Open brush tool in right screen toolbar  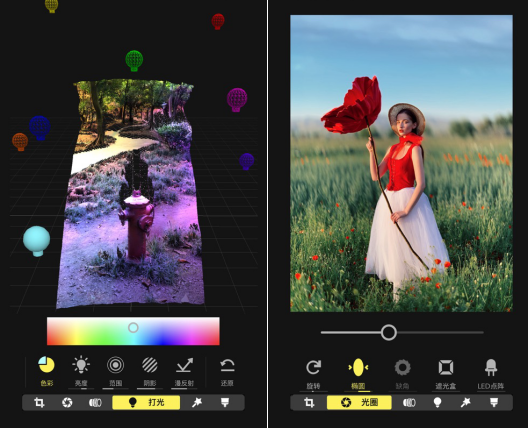(494, 402)
